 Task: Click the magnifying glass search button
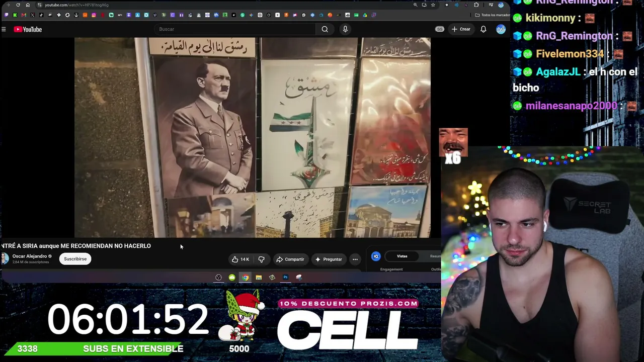coord(325,29)
